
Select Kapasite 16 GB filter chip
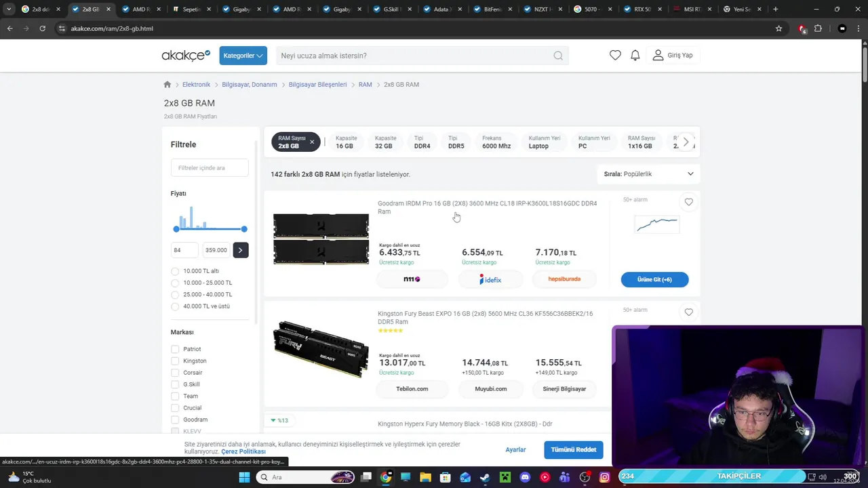pos(346,142)
